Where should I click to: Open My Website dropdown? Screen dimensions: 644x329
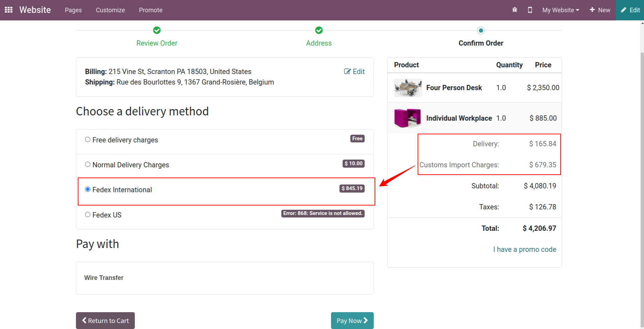click(561, 10)
